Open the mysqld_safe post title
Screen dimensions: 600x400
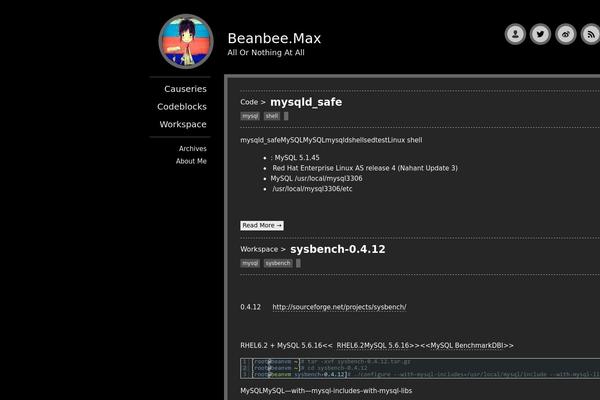point(306,102)
